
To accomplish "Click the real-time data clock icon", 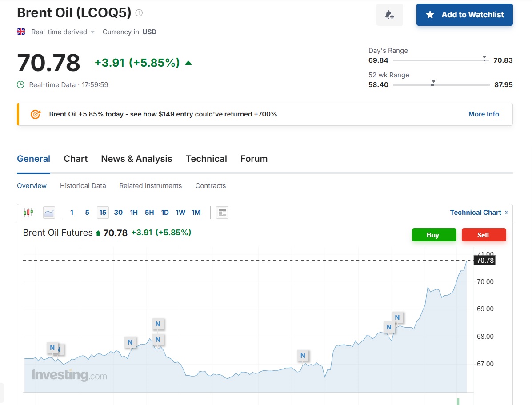I will click(x=21, y=85).
